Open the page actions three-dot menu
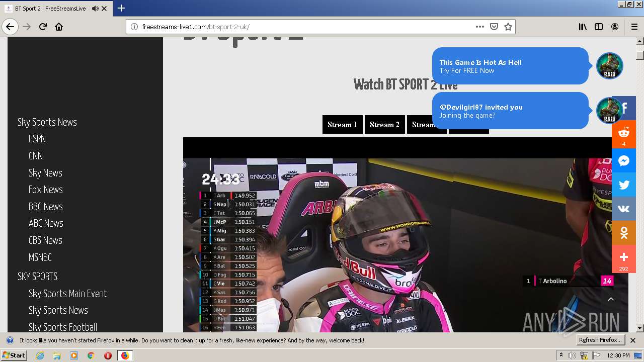This screenshot has height=362, width=644. [480, 27]
